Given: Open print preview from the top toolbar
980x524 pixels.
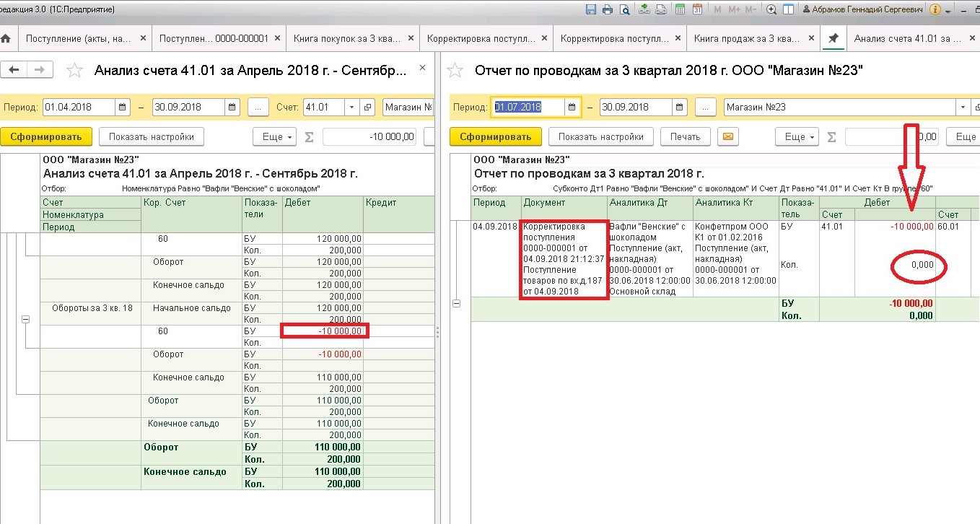Looking at the screenshot, I should coord(624,9).
